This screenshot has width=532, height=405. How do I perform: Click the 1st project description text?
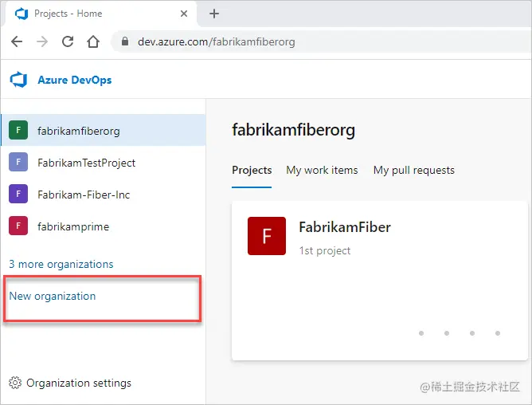coord(325,250)
